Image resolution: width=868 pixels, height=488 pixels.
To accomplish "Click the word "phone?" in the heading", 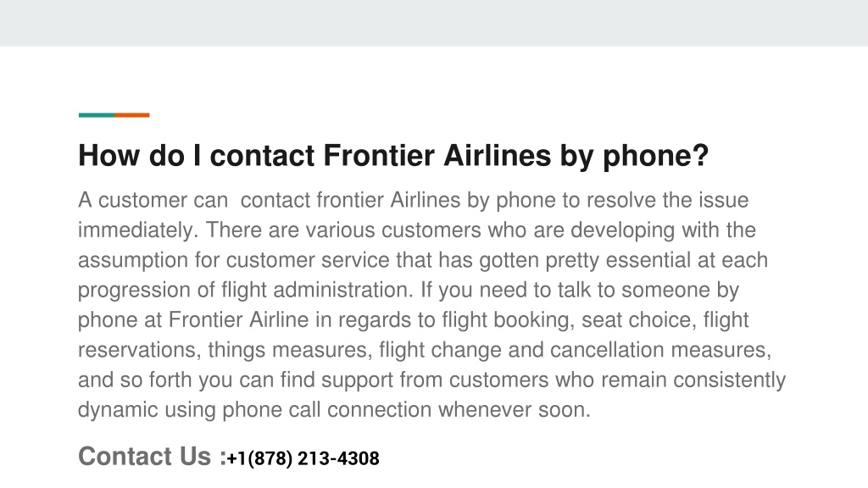I will point(655,157).
